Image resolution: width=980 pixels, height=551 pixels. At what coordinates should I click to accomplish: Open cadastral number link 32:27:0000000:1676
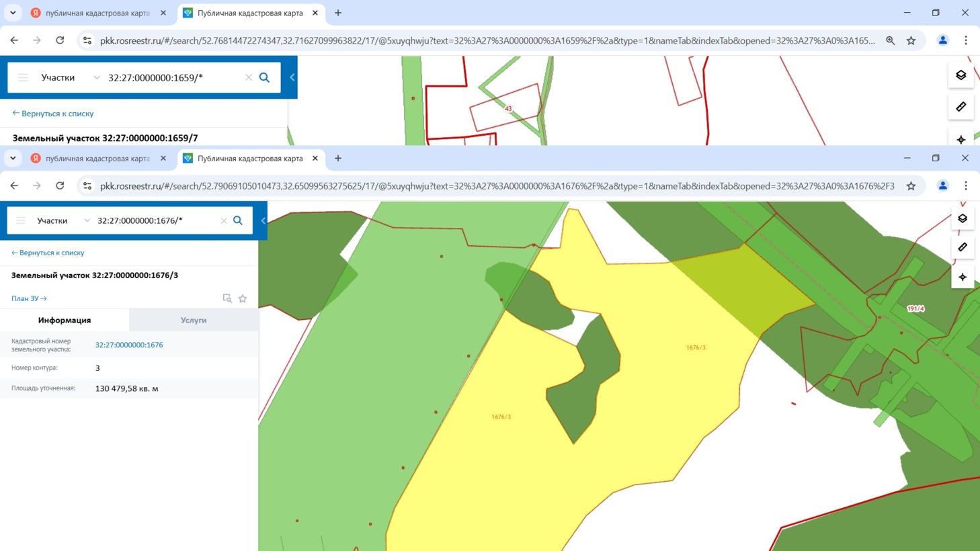[x=129, y=345]
